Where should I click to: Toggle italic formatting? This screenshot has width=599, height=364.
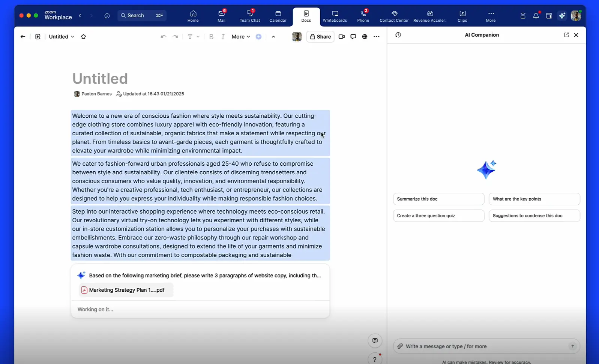pyautogui.click(x=223, y=37)
